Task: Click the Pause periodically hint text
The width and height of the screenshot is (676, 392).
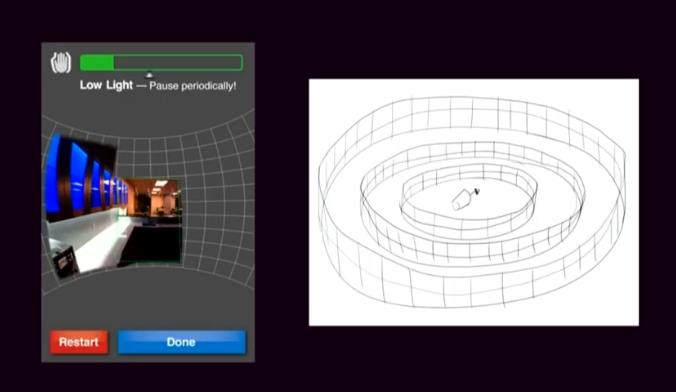Action: tap(193, 86)
